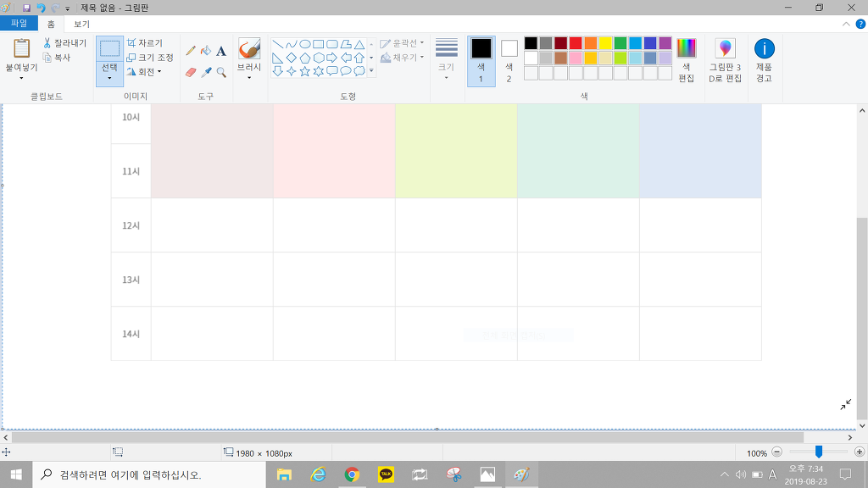This screenshot has width=868, height=488.
Task: Choose the Oval shape
Action: coord(305,44)
